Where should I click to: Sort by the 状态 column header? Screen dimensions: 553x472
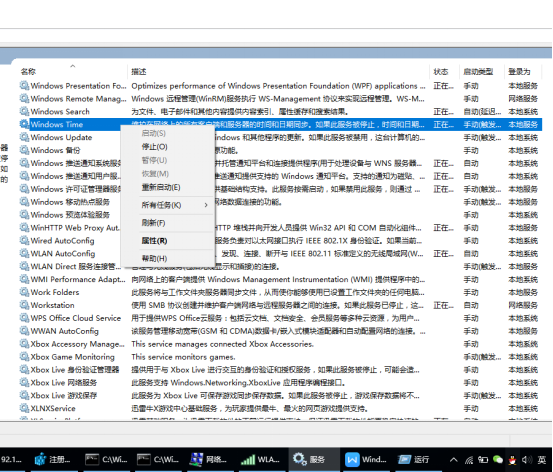point(444,71)
